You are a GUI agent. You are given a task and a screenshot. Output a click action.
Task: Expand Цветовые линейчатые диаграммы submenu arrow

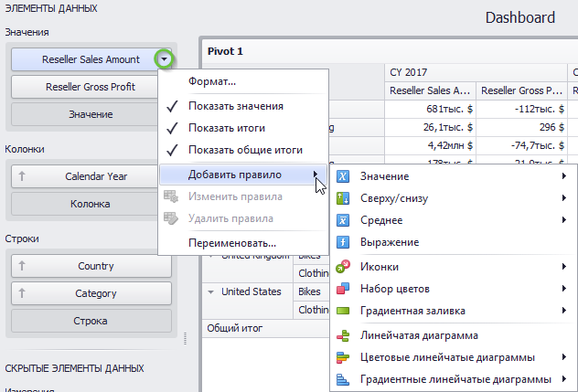pos(564,357)
